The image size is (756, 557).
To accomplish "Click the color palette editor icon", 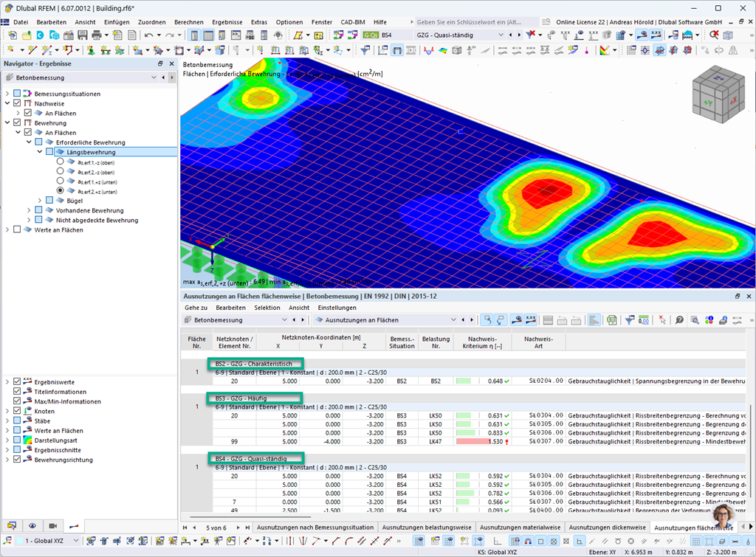I will coord(604,50).
